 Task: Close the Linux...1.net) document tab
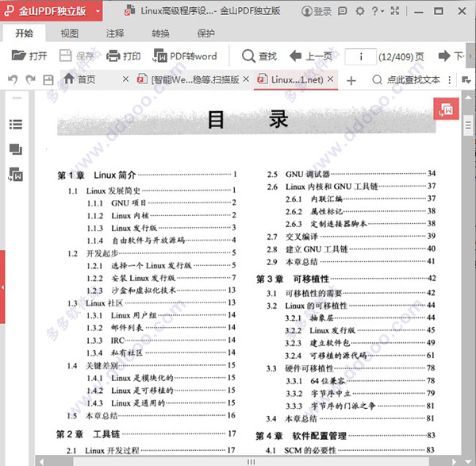click(x=331, y=79)
